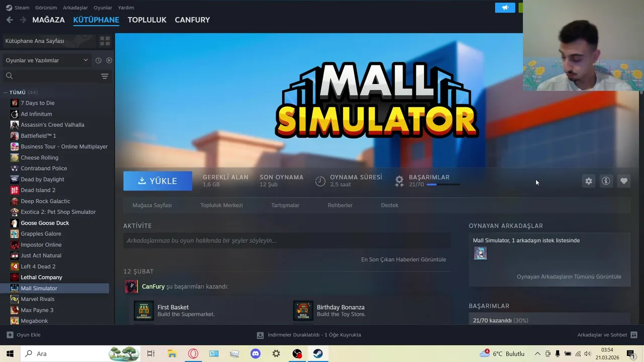Click the Steam logo menu icon
Image resolution: width=644 pixels, height=362 pixels.
pyautogui.click(x=9, y=8)
